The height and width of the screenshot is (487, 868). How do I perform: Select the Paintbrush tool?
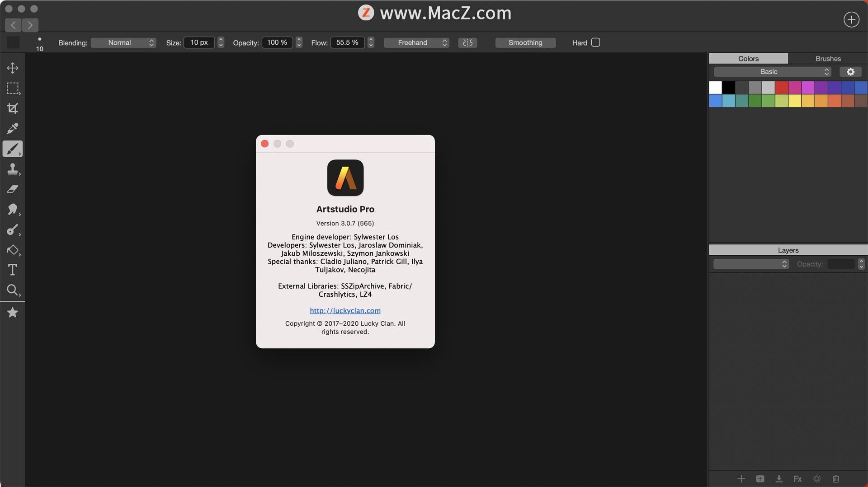[13, 149]
